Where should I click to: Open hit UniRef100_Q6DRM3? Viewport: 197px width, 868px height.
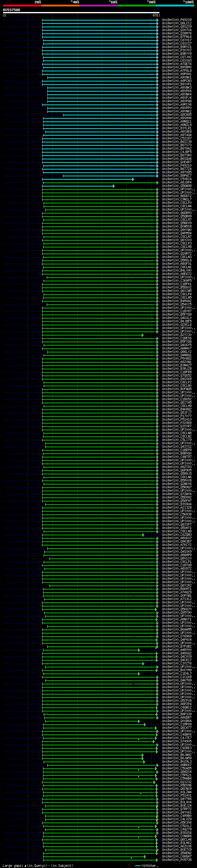pyautogui.click(x=177, y=213)
